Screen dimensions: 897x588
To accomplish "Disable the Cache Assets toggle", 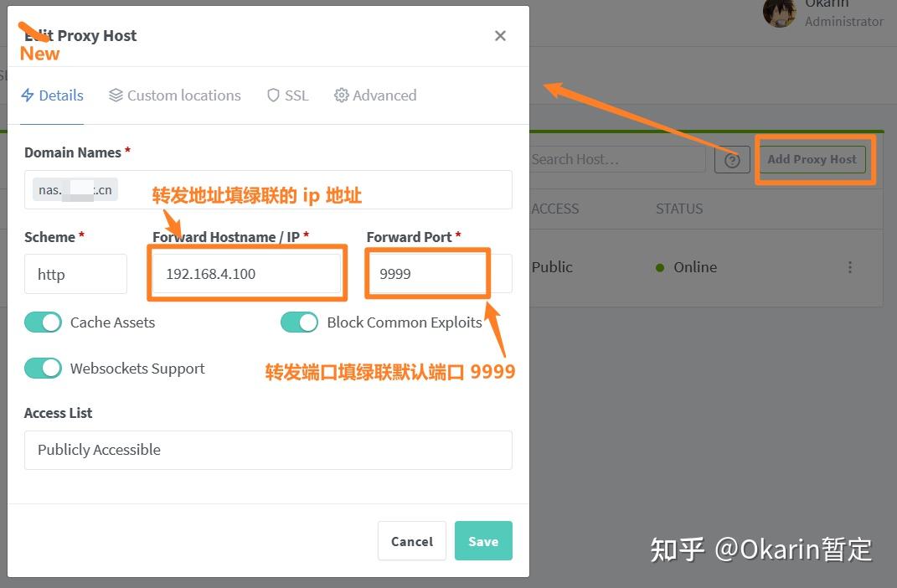I will [x=43, y=322].
